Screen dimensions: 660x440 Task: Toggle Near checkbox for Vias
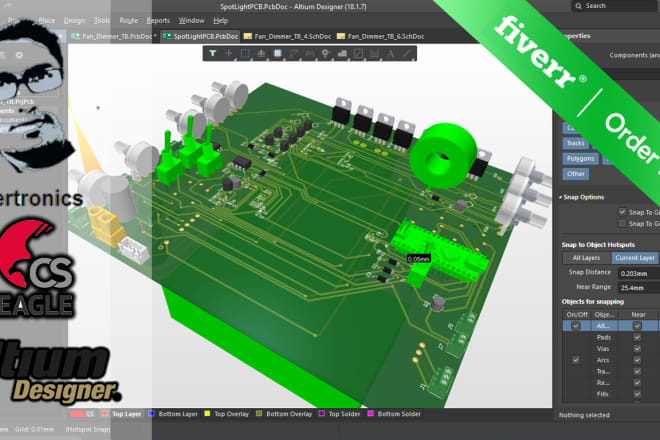tap(637, 349)
